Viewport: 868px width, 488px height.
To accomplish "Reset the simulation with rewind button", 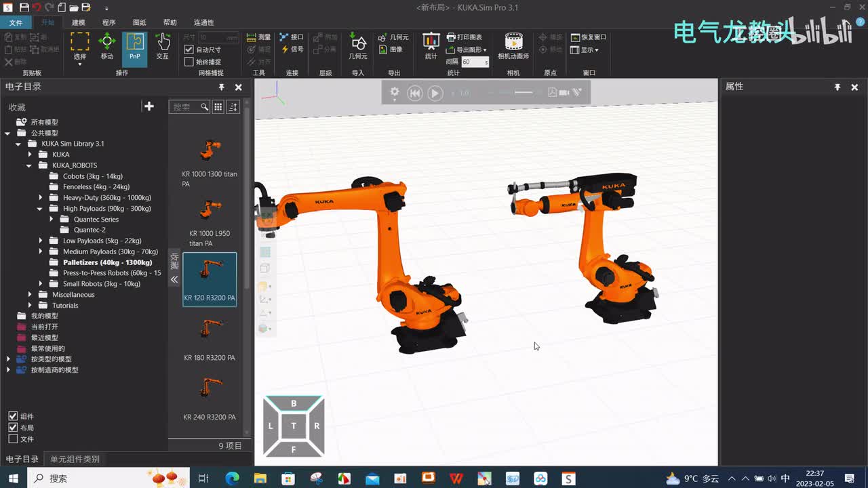I will tap(415, 93).
